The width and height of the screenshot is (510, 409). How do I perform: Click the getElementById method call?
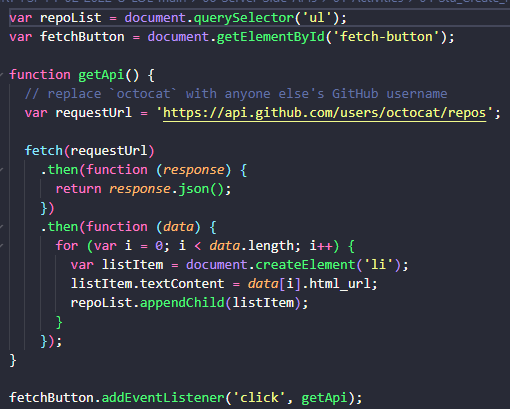click(271, 37)
